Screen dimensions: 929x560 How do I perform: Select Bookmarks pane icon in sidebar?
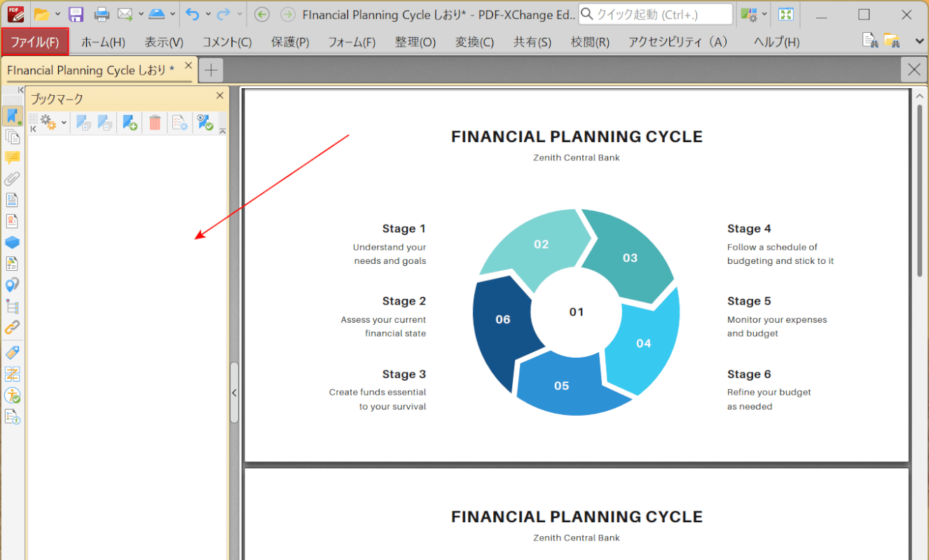pyautogui.click(x=13, y=115)
